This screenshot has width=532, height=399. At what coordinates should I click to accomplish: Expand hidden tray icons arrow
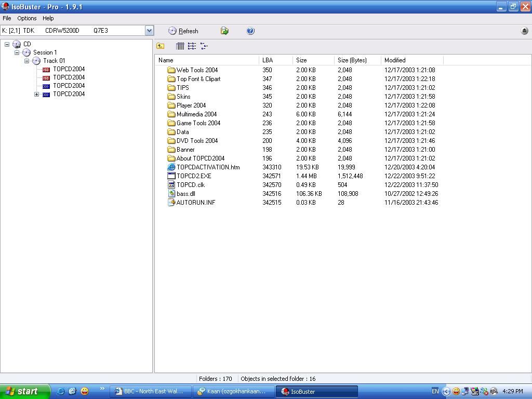click(x=446, y=392)
